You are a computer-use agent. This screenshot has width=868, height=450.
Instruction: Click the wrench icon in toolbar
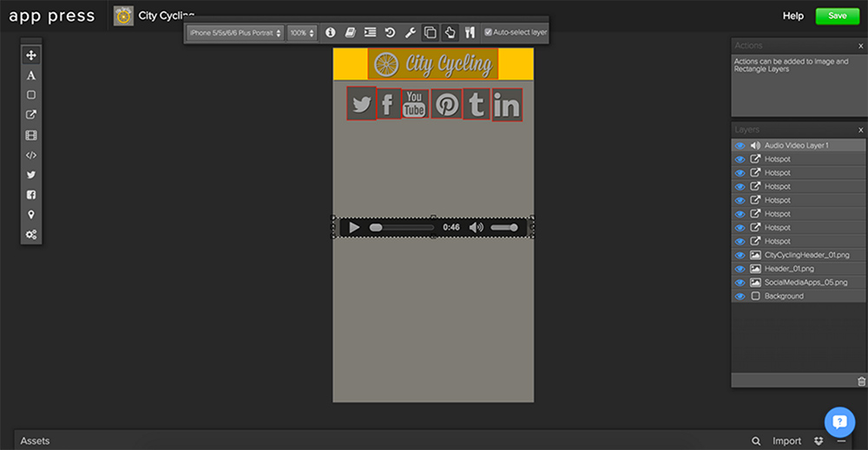click(x=410, y=33)
